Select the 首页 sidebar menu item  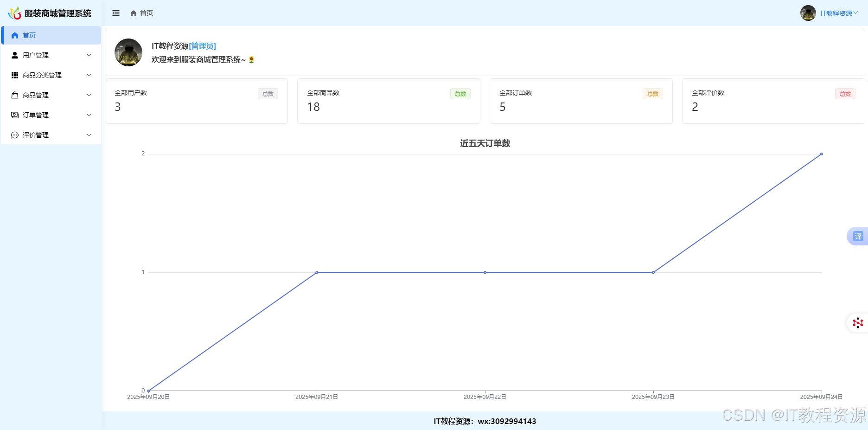[51, 35]
